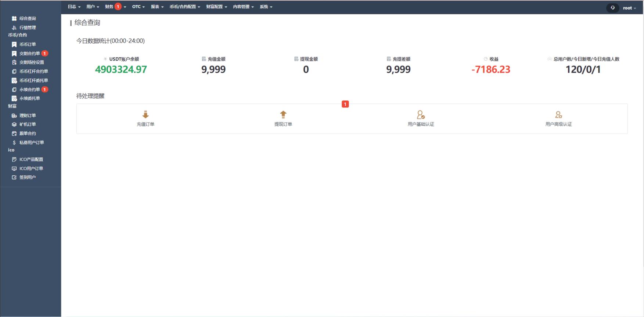Open the 用户高级认证 user-lock icon
This screenshot has height=317, width=644.
coord(558,115)
